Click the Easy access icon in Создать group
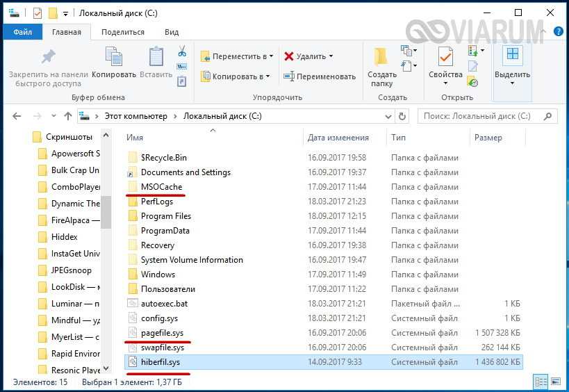 [406, 66]
